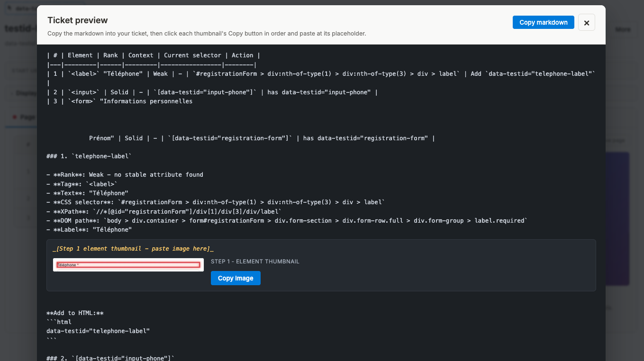Click the ```html code fence line

pos(59,322)
